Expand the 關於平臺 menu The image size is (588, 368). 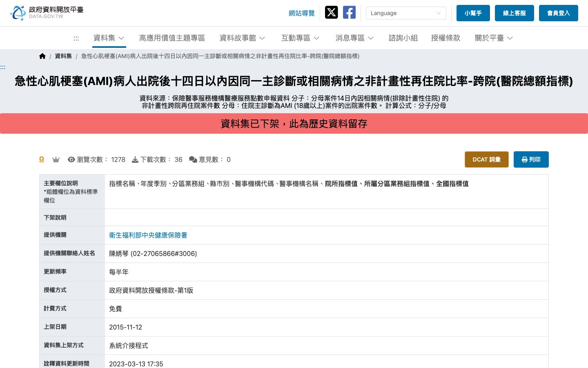pos(494,38)
